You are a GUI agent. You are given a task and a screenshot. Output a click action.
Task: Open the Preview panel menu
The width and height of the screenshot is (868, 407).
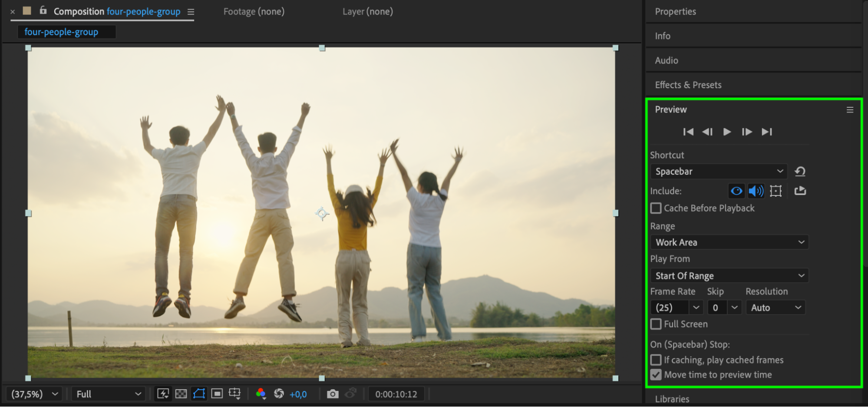point(850,110)
